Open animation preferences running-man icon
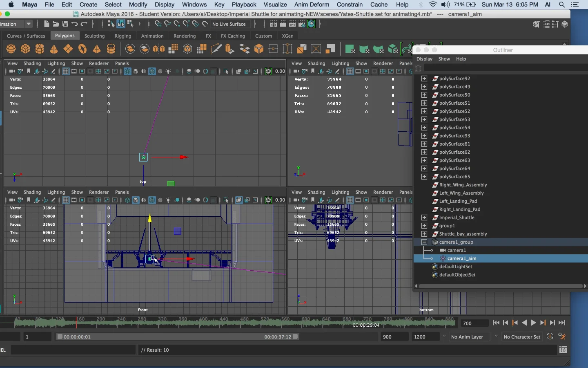 click(562, 337)
